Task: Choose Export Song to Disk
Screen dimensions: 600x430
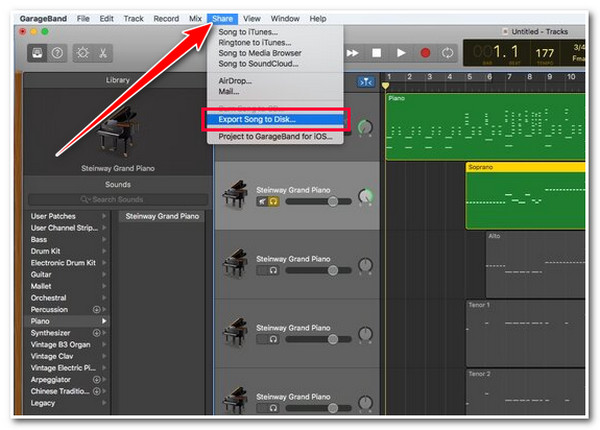Action: (x=275, y=119)
